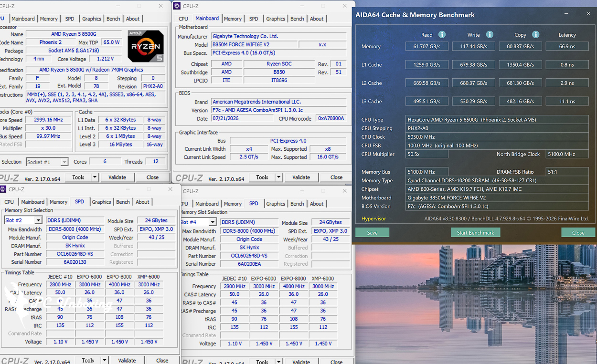Click the CPU-Z title icon of the Mainboard window

[177, 6]
